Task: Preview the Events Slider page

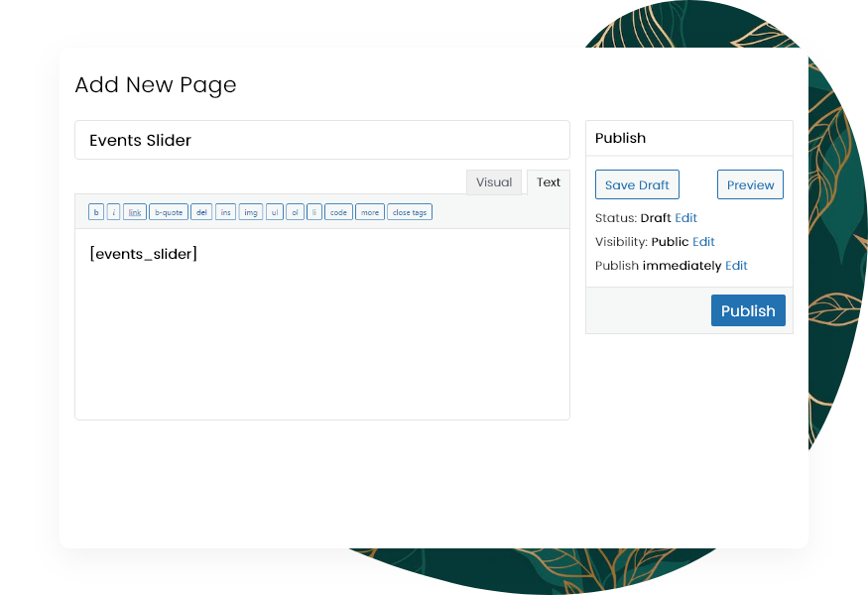Action: tap(750, 184)
